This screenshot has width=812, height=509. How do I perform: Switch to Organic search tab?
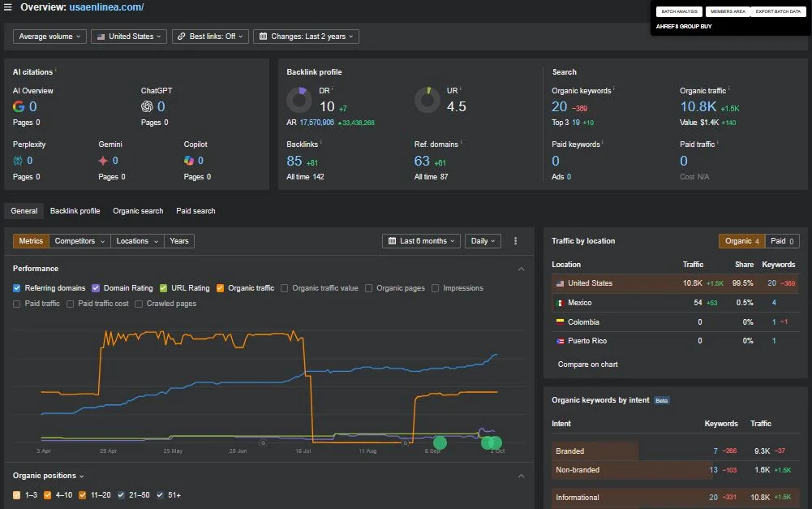138,211
